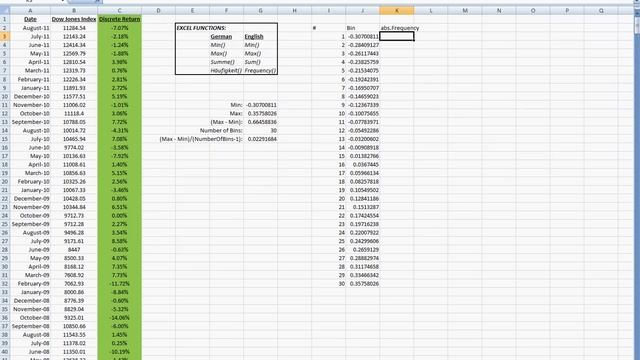Click the index value 11118.4
Screen dimensions: 640x360
pos(74,113)
